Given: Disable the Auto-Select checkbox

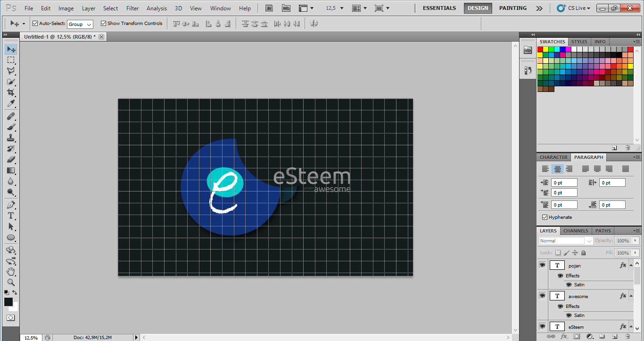Looking at the screenshot, I should [x=34, y=23].
